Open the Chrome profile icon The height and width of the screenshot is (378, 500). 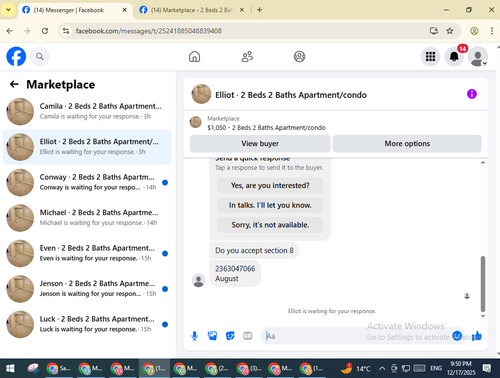[474, 31]
